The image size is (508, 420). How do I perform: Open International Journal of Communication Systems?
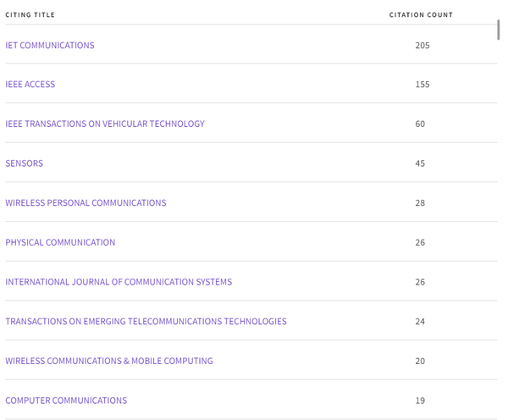[119, 282]
